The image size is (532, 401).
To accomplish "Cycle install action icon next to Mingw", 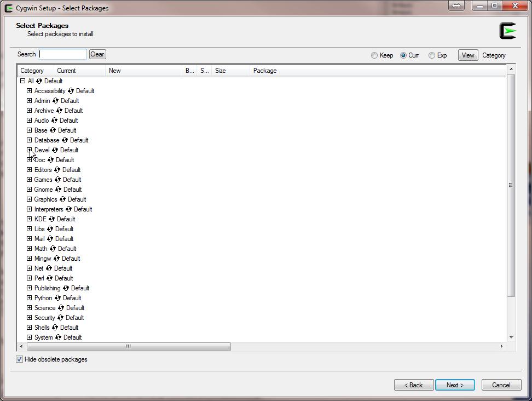I will [x=56, y=259].
